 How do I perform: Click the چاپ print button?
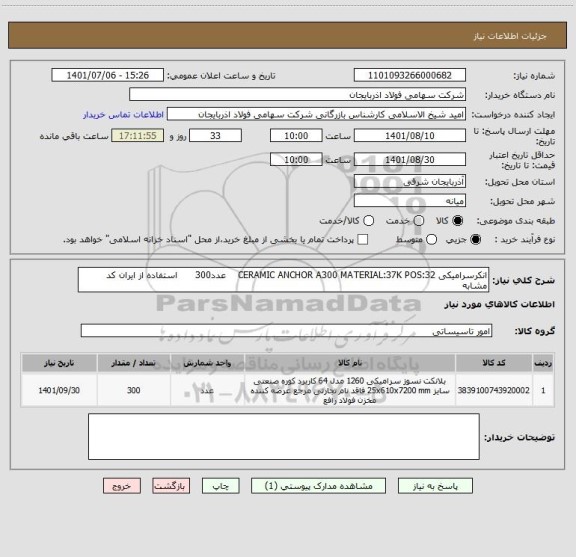pos(221,486)
